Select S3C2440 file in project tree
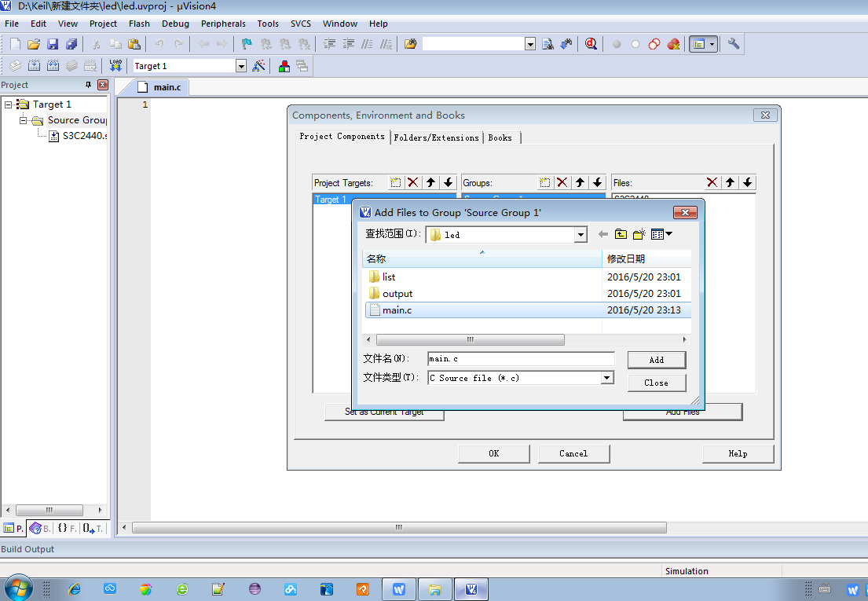This screenshot has width=868, height=601. pos(78,136)
